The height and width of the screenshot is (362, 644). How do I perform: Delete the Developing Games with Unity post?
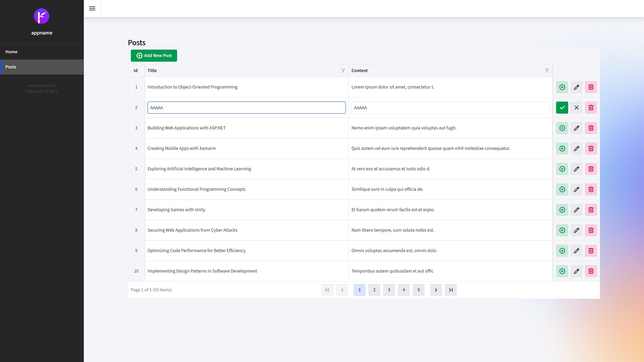591,210
